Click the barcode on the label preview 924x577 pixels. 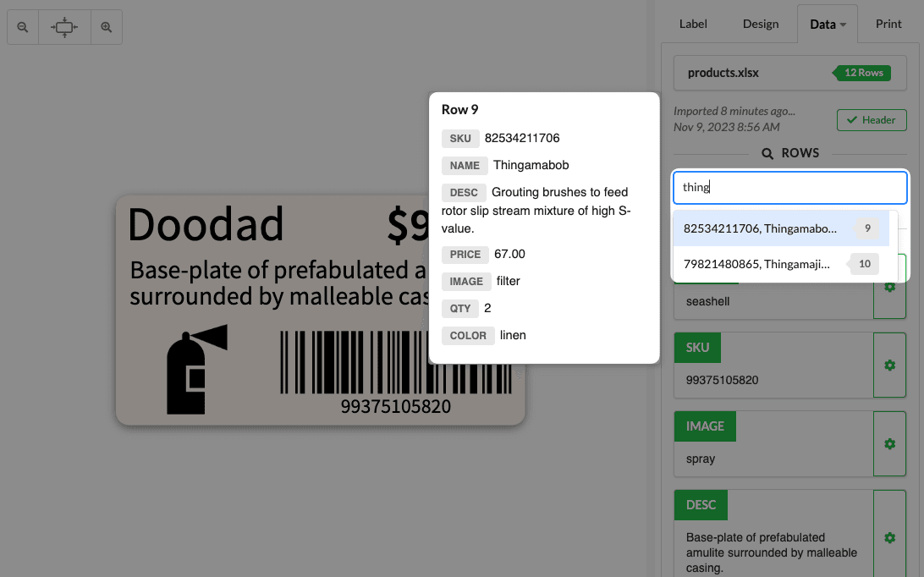(x=355, y=364)
